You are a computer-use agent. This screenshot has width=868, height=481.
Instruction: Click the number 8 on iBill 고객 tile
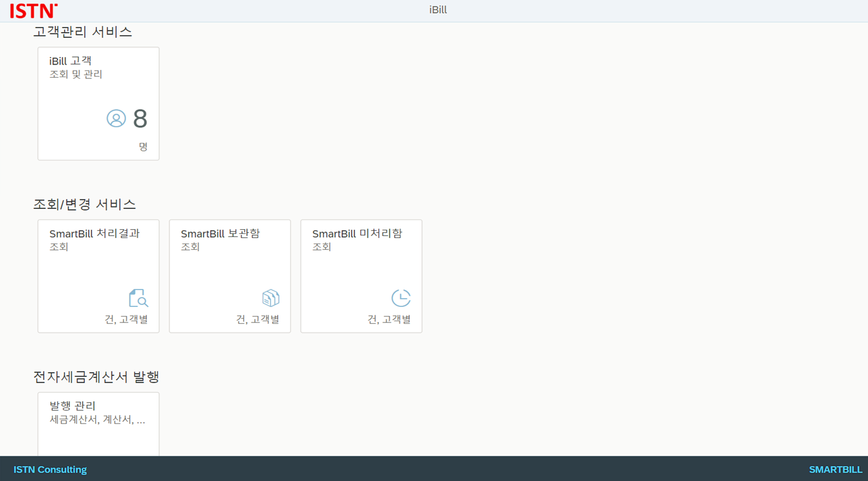[140, 118]
